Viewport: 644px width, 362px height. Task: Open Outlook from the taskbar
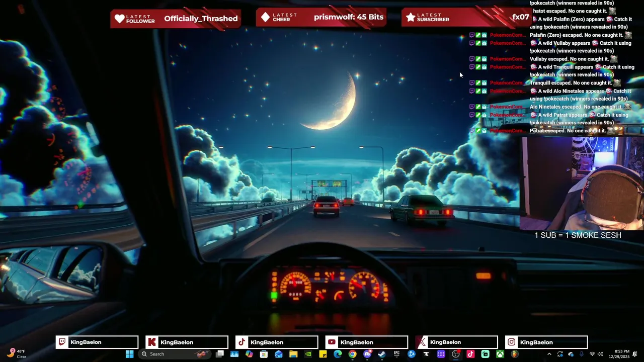[x=279, y=354]
